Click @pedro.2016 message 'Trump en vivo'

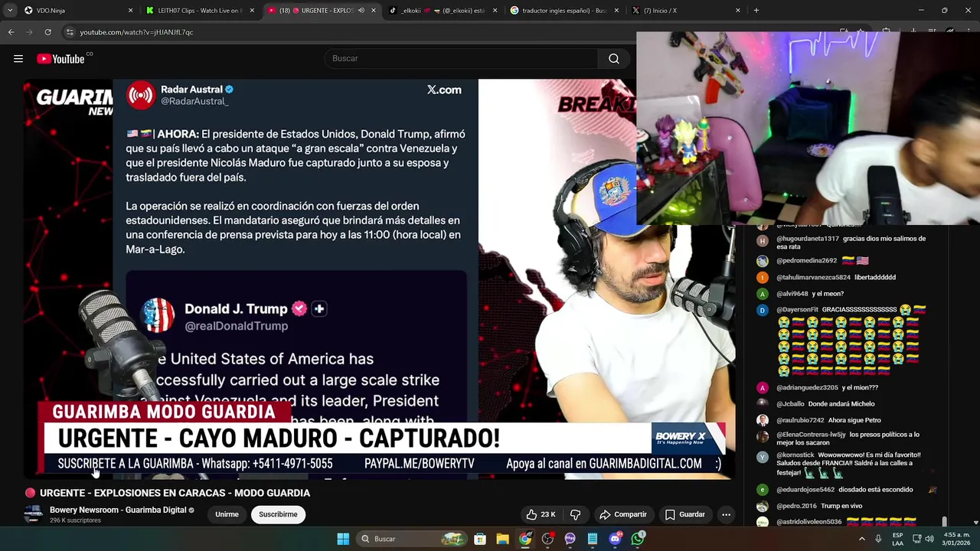(841, 506)
